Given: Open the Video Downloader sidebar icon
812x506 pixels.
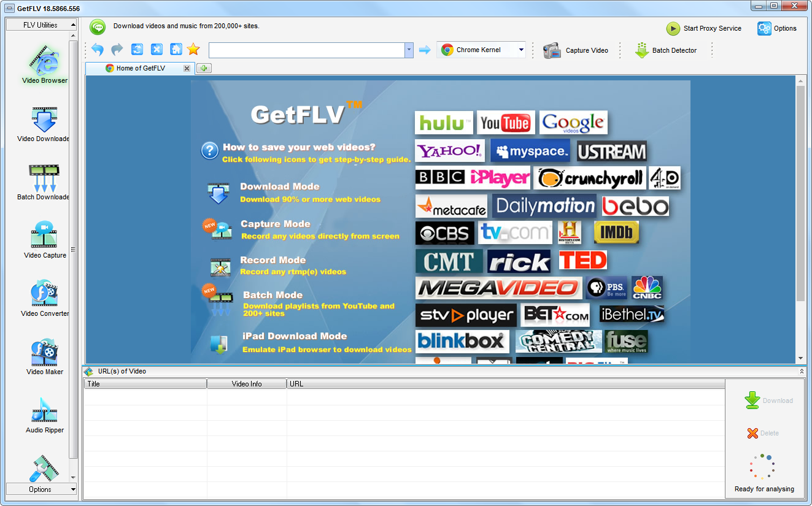Looking at the screenshot, I should pyautogui.click(x=44, y=121).
